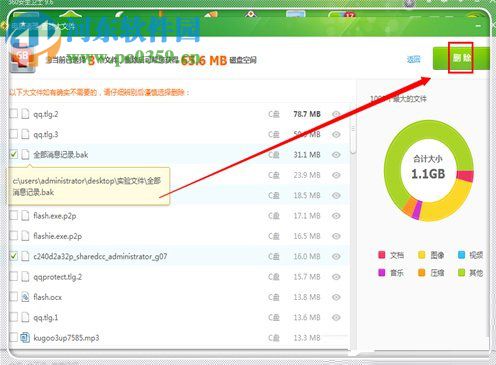Tick the checkbox for qq.tlg.2

tap(14, 114)
